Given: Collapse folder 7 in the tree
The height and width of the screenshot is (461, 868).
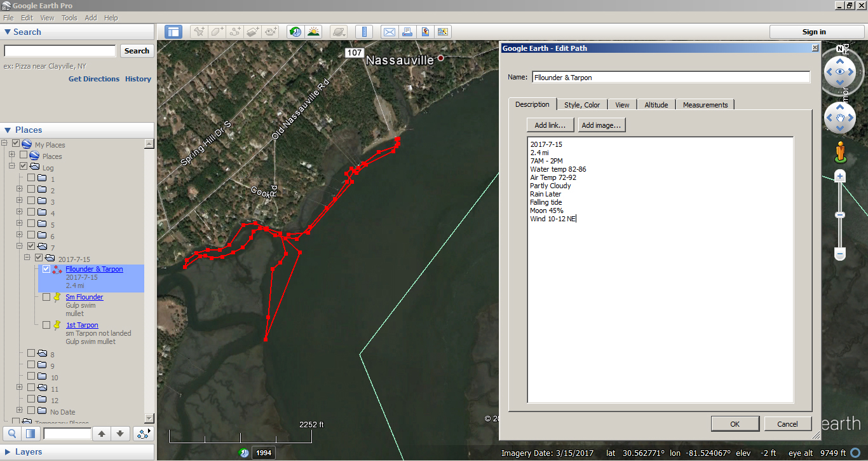Looking at the screenshot, I should tap(20, 246).
